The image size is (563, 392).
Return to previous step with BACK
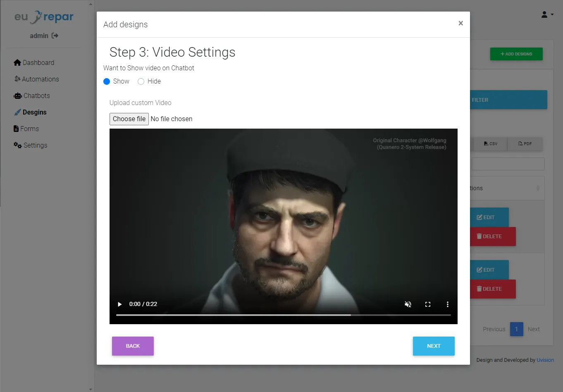click(133, 346)
